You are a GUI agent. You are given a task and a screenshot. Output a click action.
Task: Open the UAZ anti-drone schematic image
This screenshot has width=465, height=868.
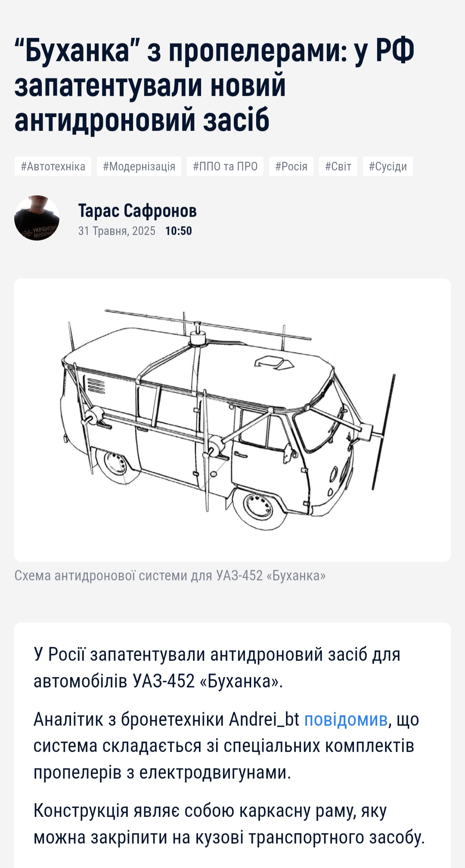(232, 420)
